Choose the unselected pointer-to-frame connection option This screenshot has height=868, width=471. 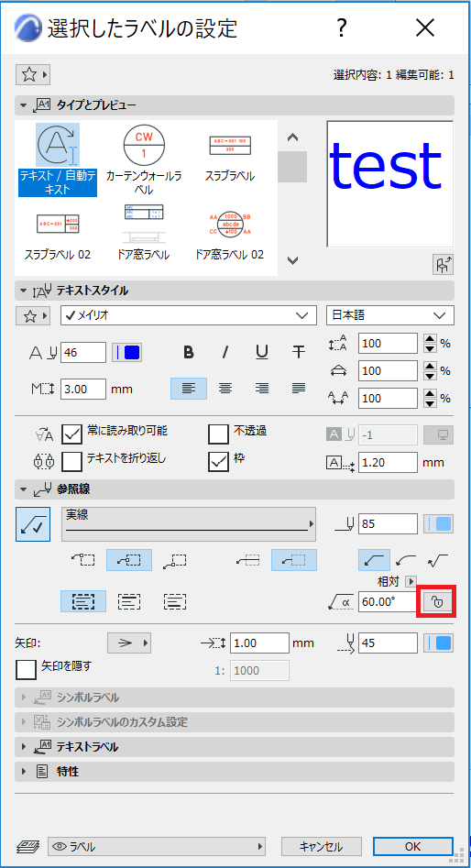[x=248, y=560]
